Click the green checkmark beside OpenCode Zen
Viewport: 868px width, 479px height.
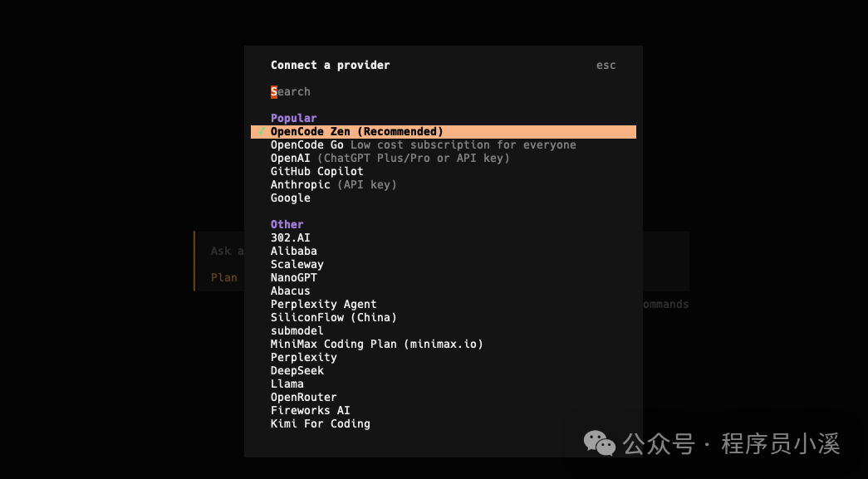coord(261,132)
